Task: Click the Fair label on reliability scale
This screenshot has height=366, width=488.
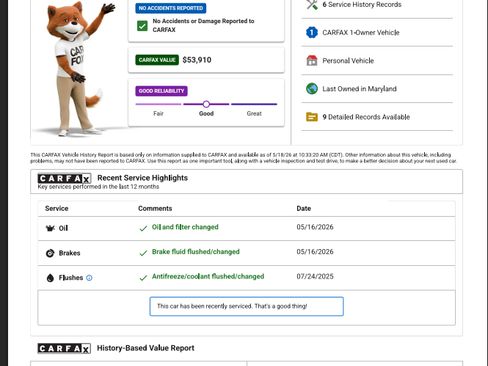Action: click(158, 114)
